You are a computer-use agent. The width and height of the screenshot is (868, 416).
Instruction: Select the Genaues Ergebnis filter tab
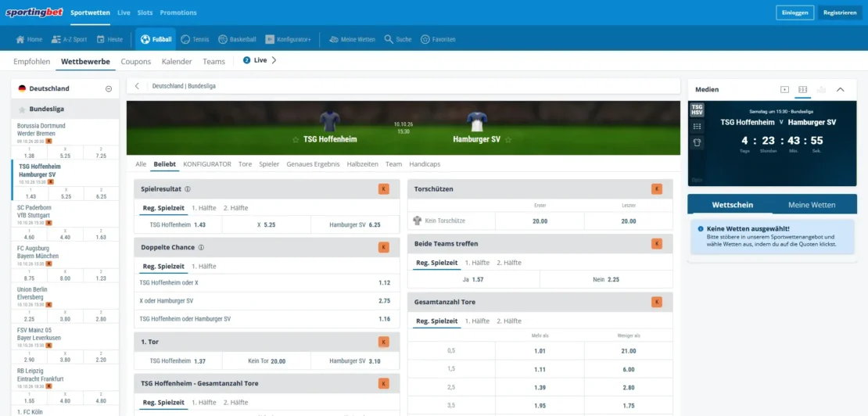tap(313, 164)
